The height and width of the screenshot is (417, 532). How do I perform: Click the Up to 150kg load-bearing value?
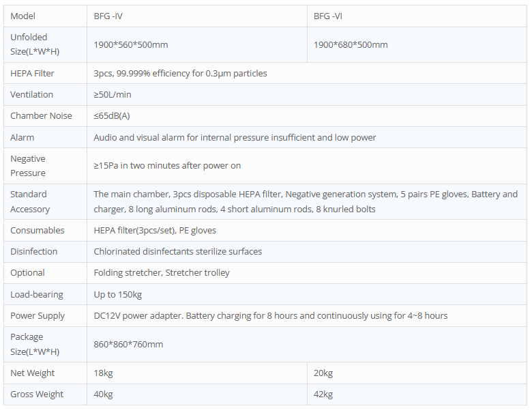tap(117, 295)
